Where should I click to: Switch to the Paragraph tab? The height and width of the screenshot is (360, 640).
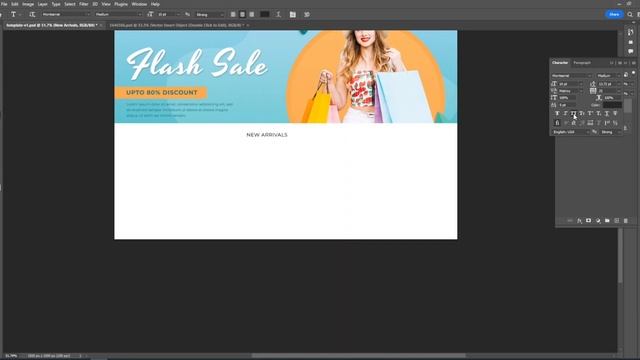[582, 63]
